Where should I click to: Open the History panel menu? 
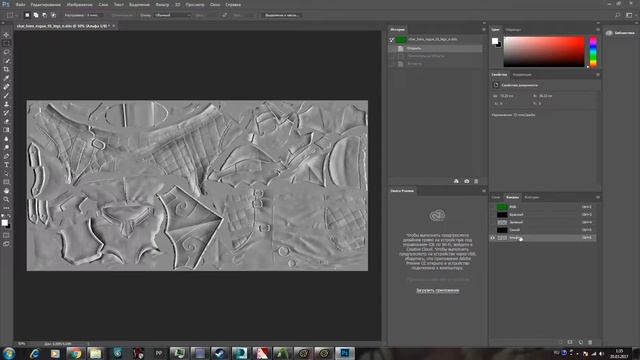(x=484, y=29)
